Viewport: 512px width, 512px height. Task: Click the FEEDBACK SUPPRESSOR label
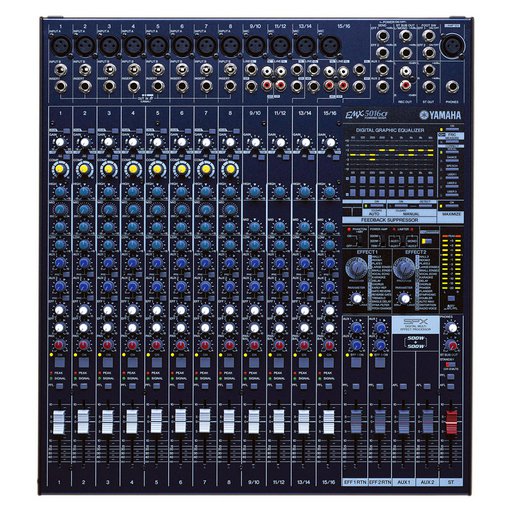(389, 220)
